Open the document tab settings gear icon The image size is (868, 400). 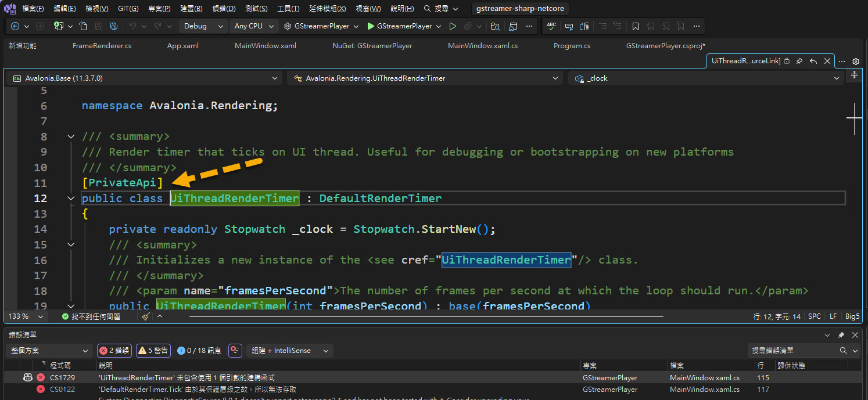(x=855, y=61)
